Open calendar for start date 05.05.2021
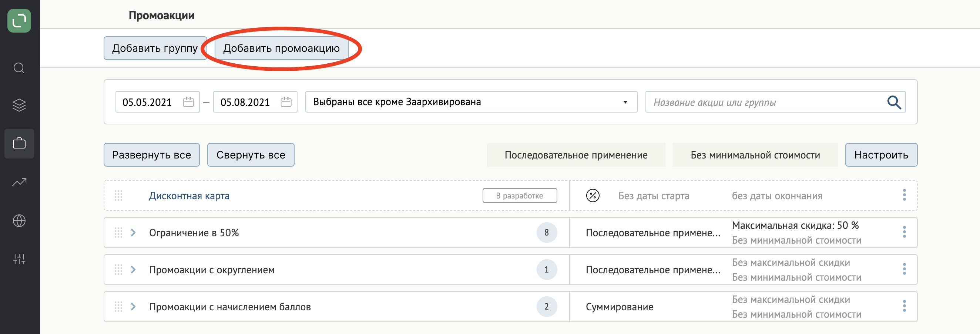The height and width of the screenshot is (334, 980). pos(188,102)
